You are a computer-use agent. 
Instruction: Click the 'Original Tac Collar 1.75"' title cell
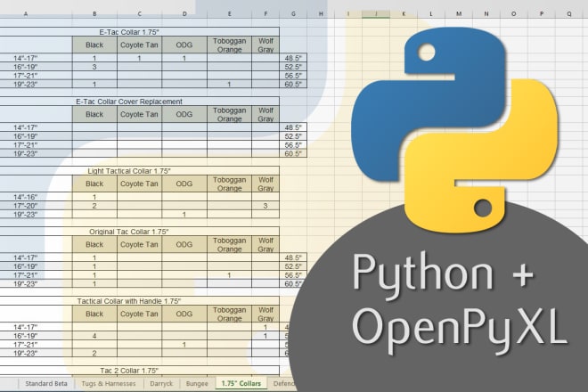click(140, 232)
